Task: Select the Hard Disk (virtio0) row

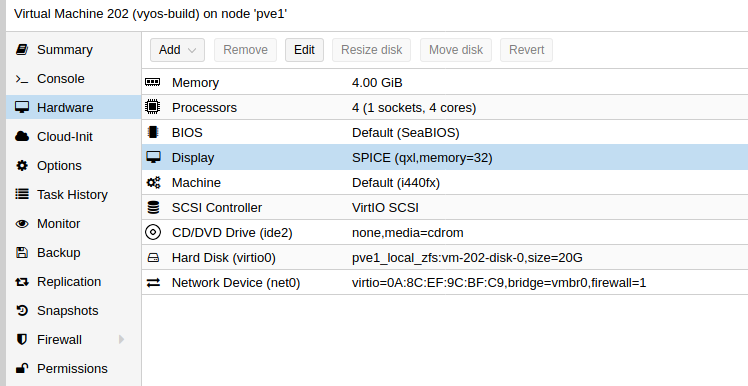Action: (x=445, y=258)
